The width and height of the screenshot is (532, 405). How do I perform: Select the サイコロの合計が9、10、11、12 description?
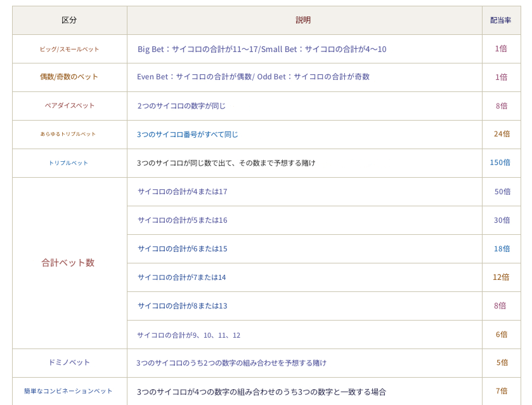(x=188, y=335)
